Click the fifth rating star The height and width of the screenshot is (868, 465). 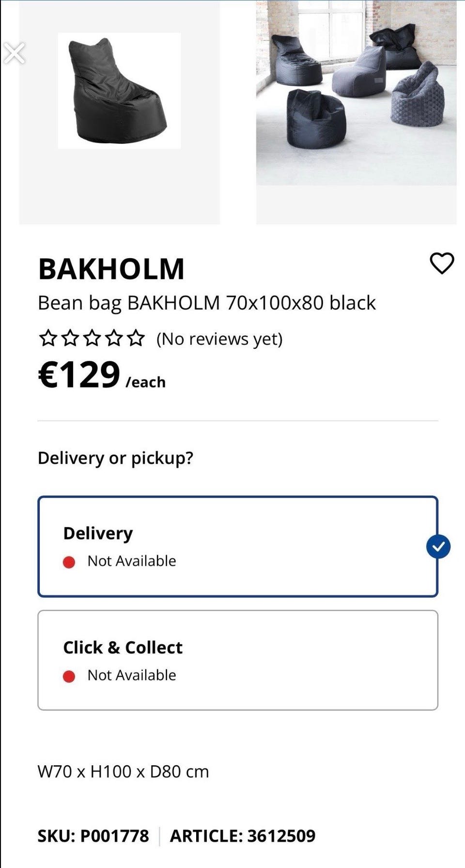click(x=136, y=338)
